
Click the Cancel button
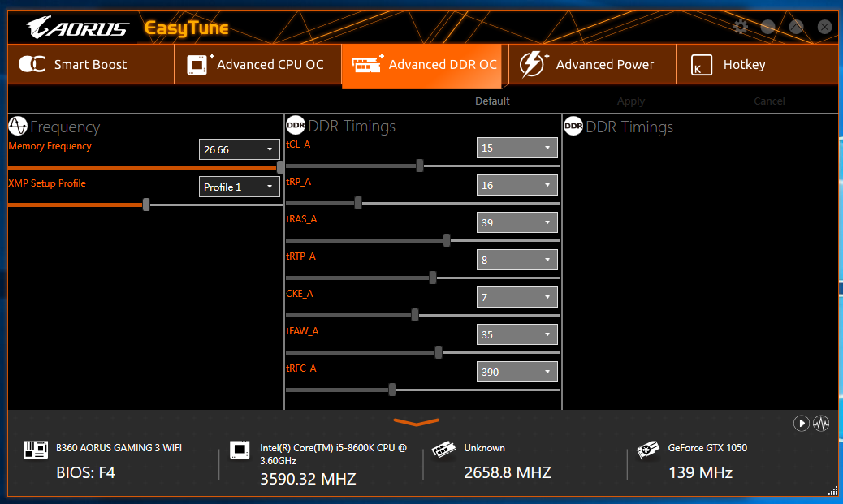pos(769,101)
